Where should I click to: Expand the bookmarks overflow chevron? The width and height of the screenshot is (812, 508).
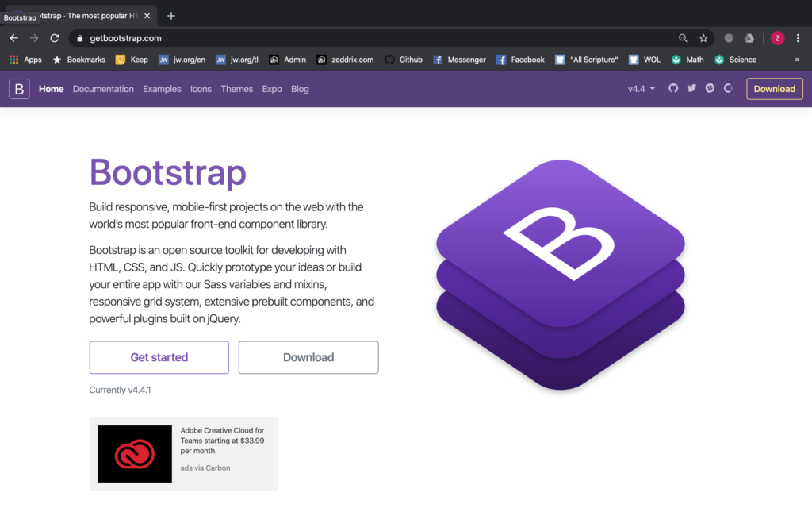point(797,60)
